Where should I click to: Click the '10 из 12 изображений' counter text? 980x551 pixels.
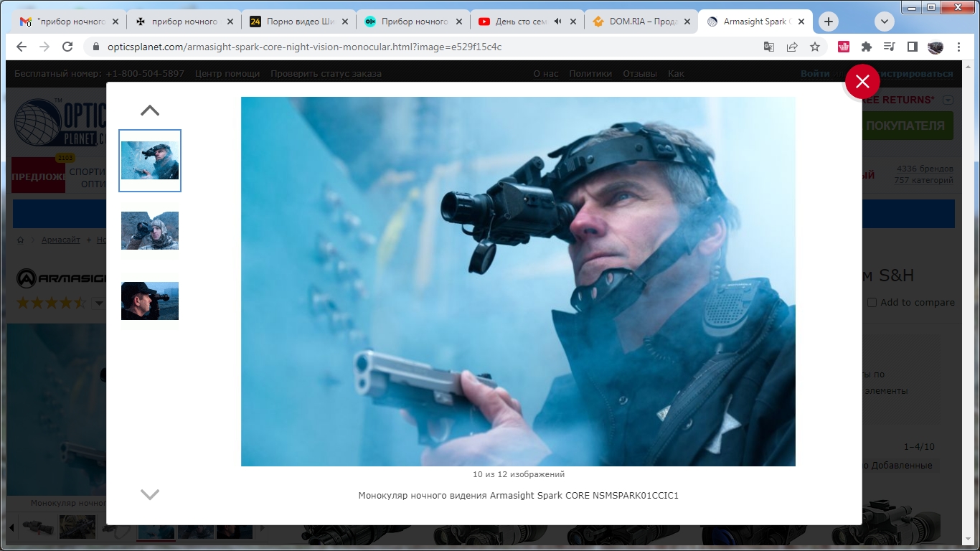point(518,474)
